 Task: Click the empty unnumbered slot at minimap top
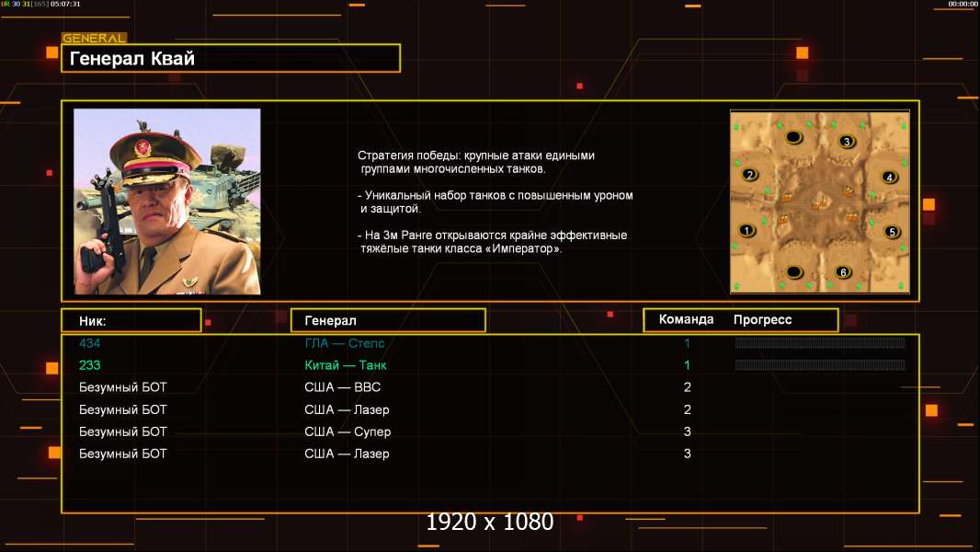coord(793,137)
